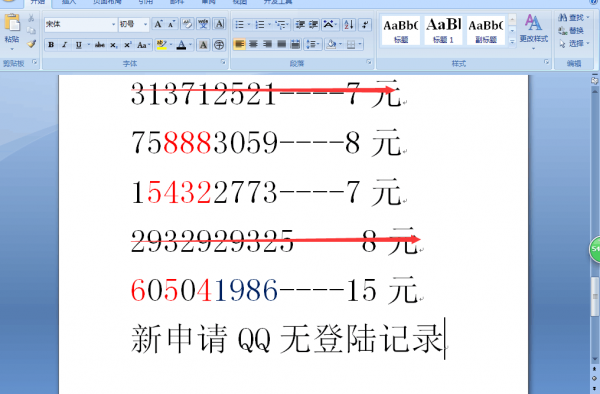Click the sort A-Z icon
The height and width of the screenshot is (394, 600).
coord(349,24)
